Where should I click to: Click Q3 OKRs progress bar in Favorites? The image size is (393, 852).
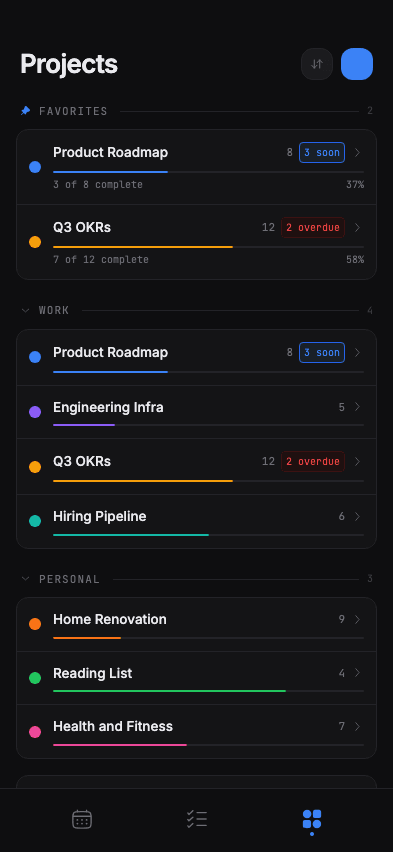208,247
